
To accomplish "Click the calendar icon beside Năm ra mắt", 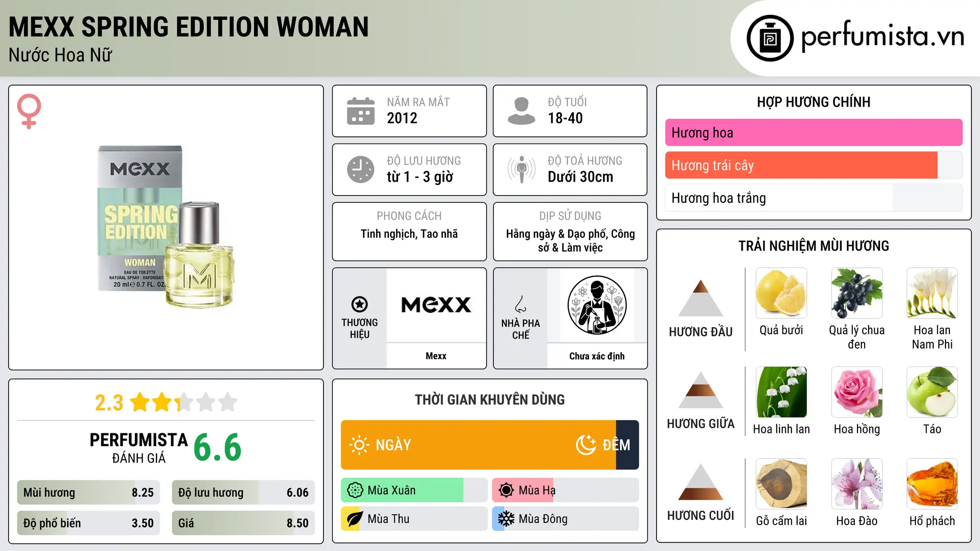I will [x=361, y=111].
